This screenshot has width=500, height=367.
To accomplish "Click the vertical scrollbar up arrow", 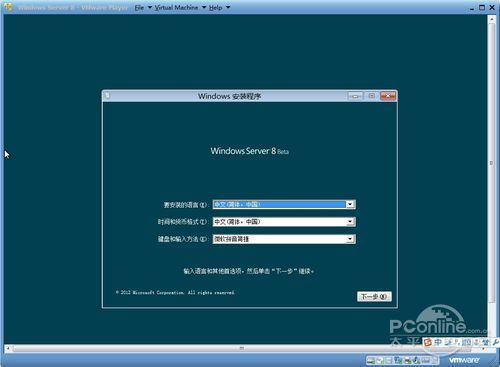I will click(x=491, y=20).
